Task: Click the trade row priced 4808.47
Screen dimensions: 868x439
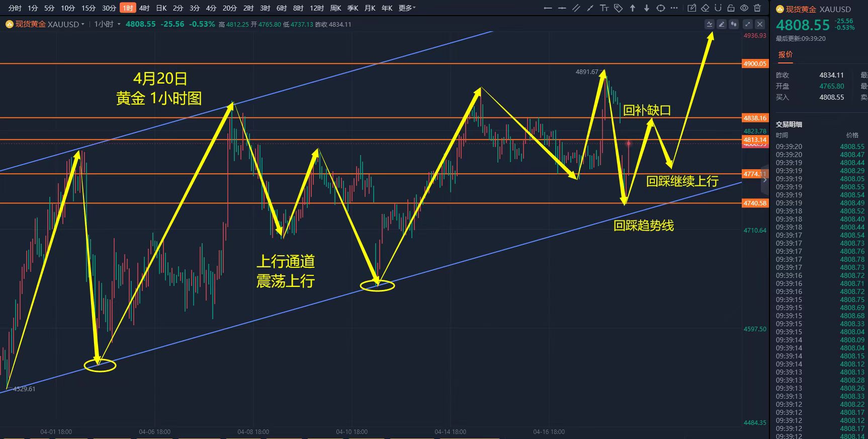Action: [x=821, y=155]
